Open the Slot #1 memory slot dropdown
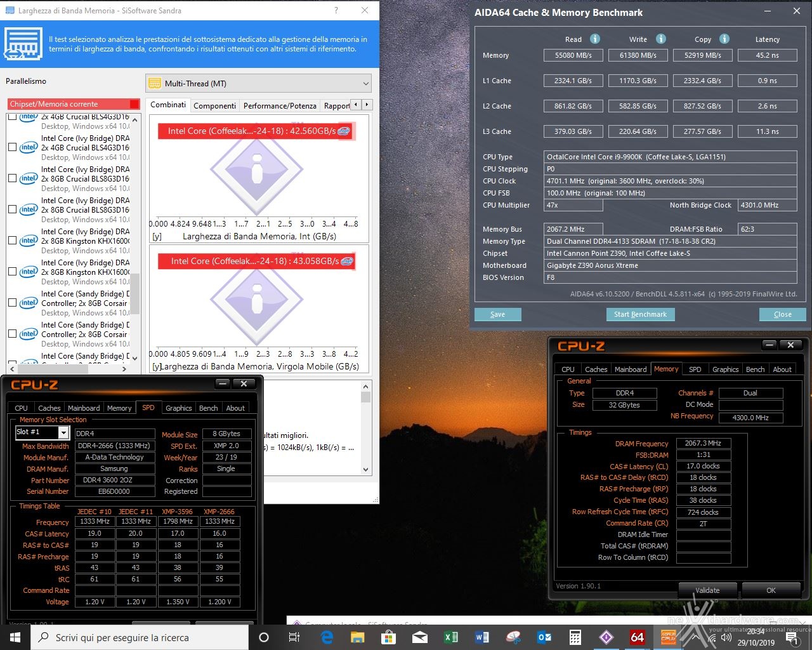This screenshot has width=812, height=650. point(42,432)
